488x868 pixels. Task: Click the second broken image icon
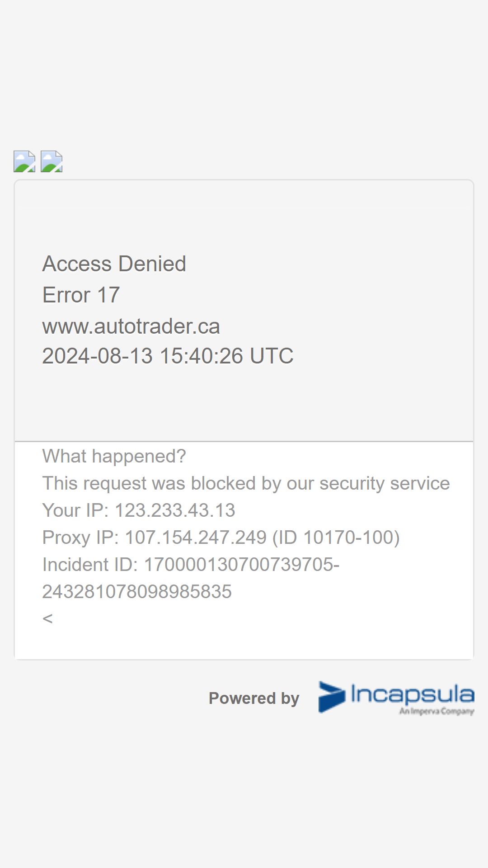[x=52, y=161]
